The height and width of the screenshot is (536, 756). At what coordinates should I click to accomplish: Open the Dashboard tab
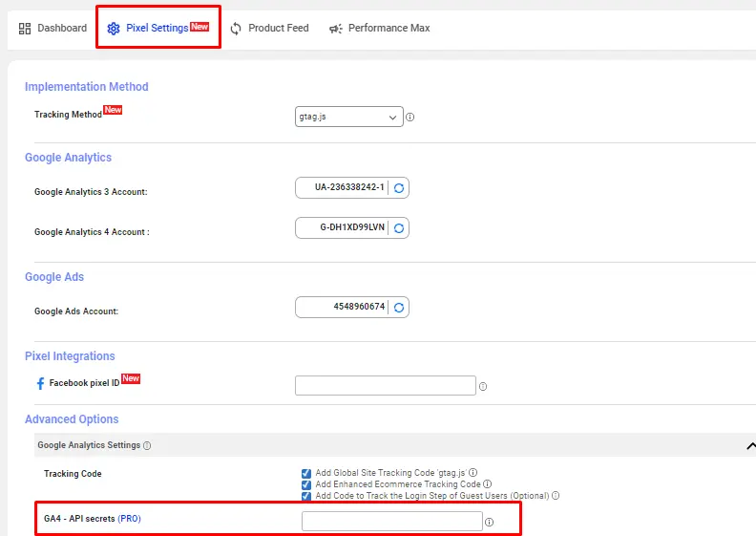[52, 28]
